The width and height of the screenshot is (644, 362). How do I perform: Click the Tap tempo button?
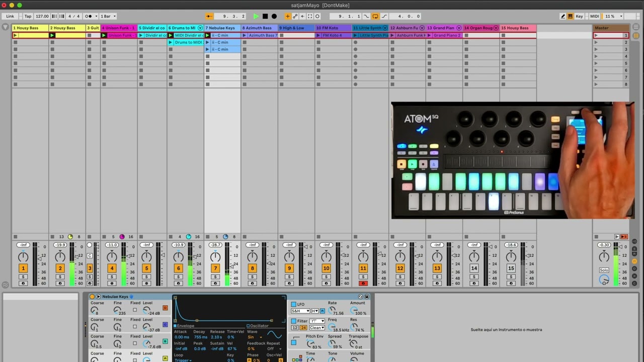click(28, 16)
